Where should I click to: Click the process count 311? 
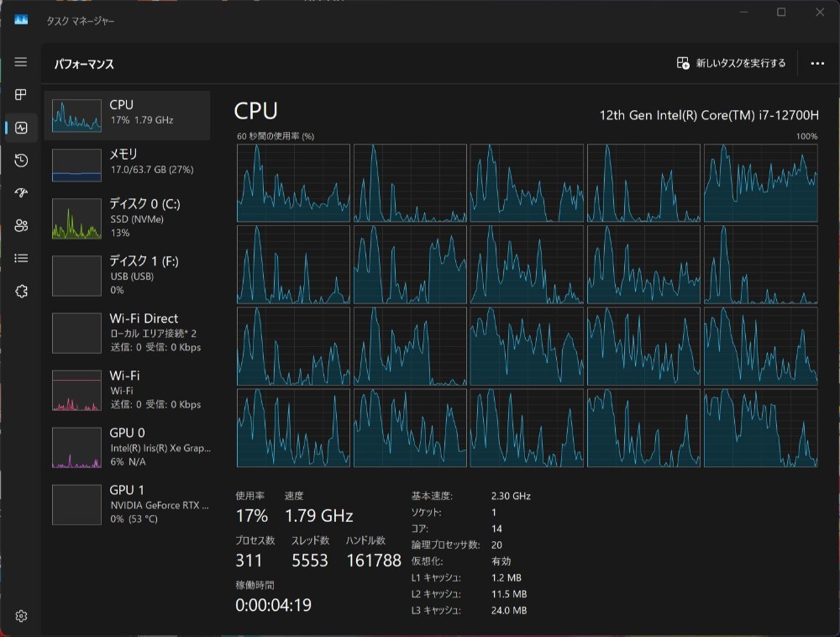coord(249,561)
